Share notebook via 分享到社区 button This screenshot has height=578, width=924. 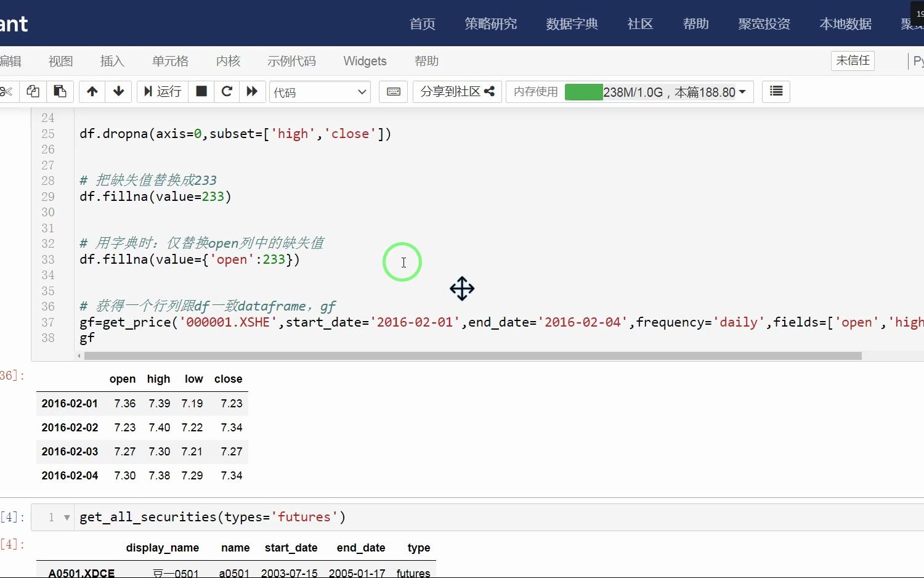click(457, 92)
